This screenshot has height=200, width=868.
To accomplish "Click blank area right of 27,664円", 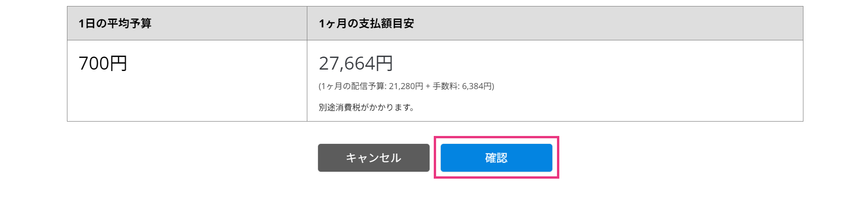I will [x=595, y=63].
